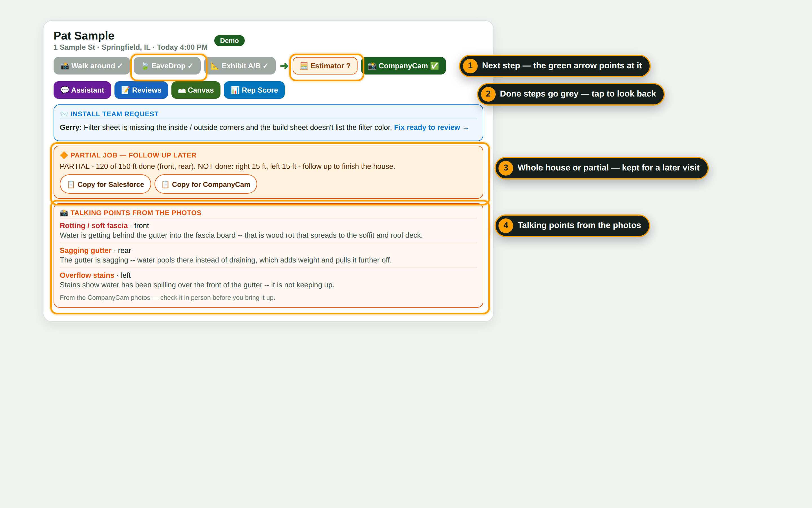Click the leaf icon on EaveDrop
812x508 pixels.
click(x=145, y=66)
